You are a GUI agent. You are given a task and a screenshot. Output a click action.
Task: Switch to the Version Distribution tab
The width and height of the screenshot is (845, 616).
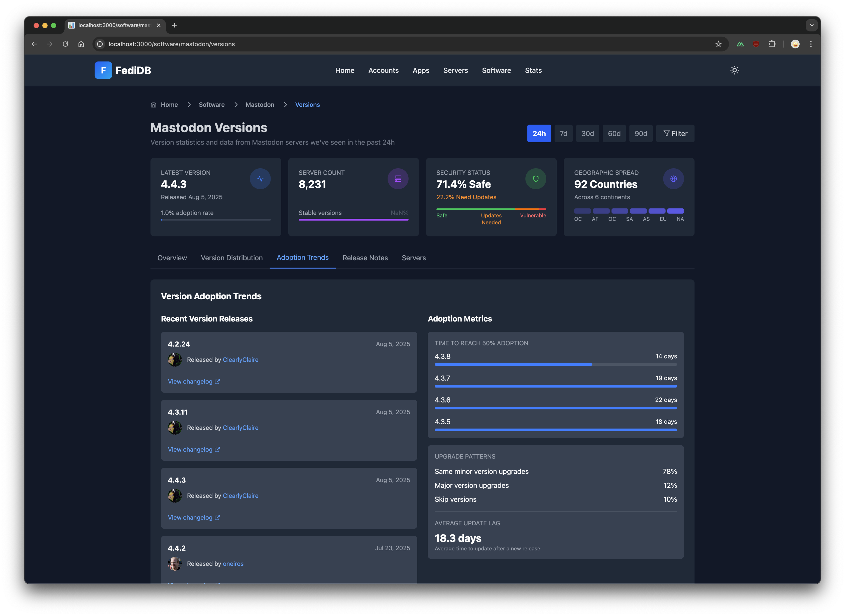(231, 258)
